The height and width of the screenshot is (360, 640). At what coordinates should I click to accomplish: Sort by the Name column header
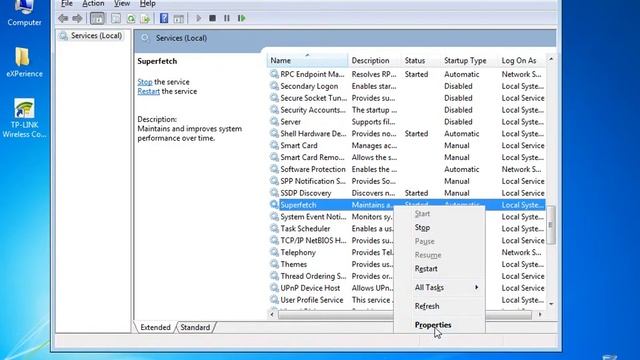click(x=307, y=60)
